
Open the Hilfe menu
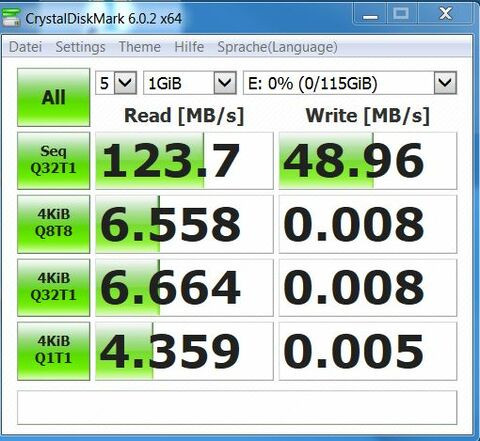point(189,47)
